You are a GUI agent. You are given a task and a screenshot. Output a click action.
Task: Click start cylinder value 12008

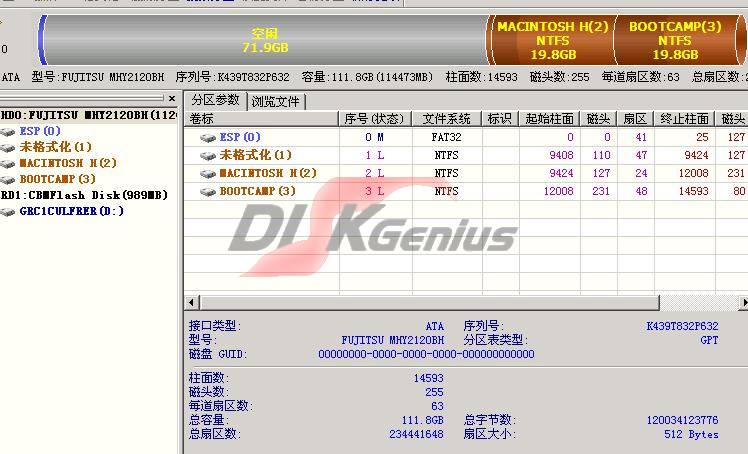pos(558,192)
